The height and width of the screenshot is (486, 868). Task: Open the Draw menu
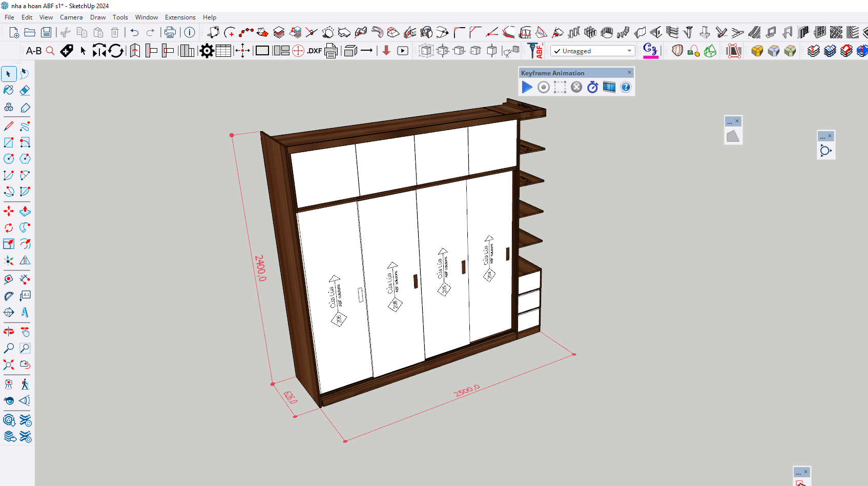coord(98,17)
